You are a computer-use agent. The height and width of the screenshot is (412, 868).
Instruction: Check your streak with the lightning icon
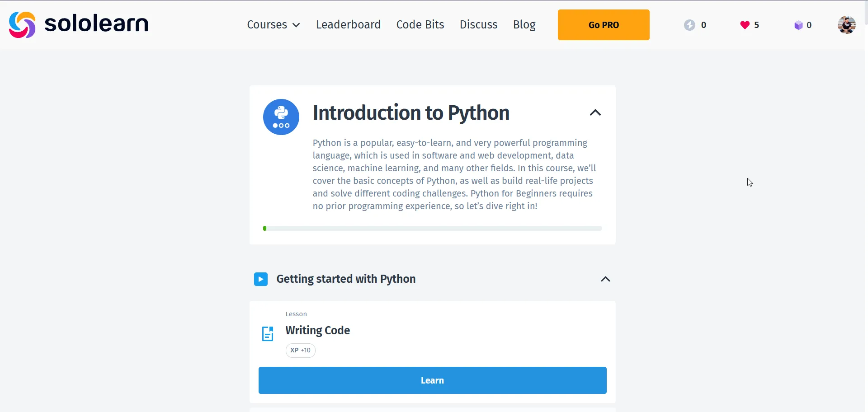pyautogui.click(x=690, y=25)
